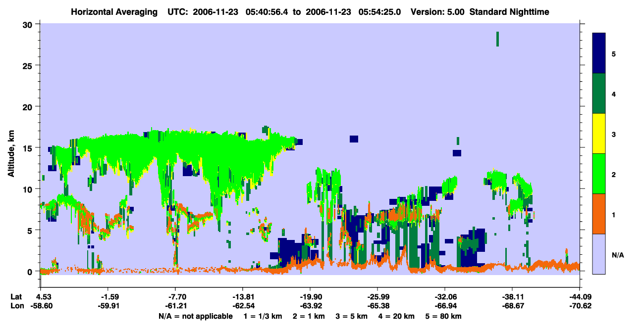Click the y-axis tick label 30
The width and height of the screenshot is (644, 330).
[x=29, y=24]
